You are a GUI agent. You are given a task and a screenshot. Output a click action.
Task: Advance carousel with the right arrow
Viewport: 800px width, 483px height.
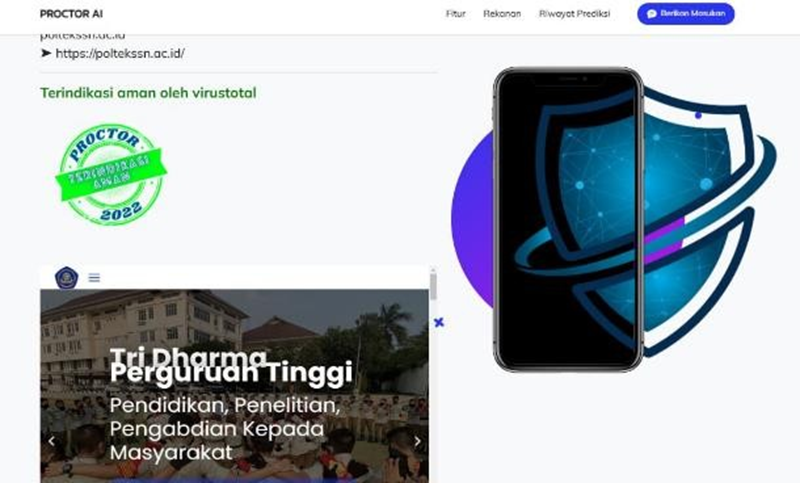tap(417, 441)
